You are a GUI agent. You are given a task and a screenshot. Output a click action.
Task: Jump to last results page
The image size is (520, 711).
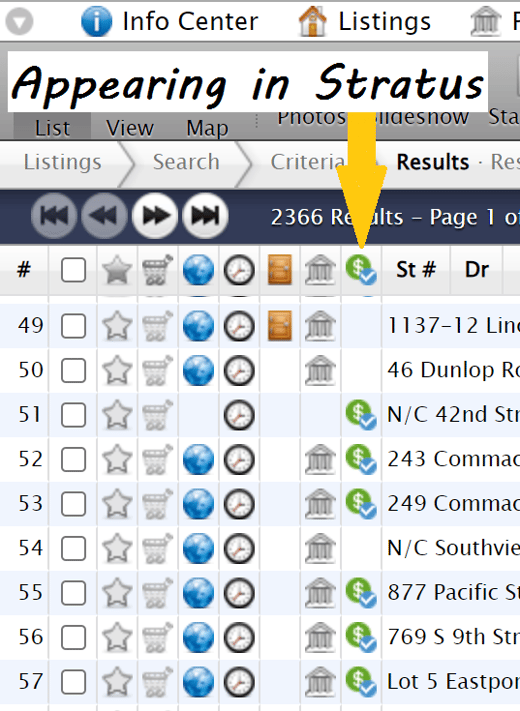205,216
